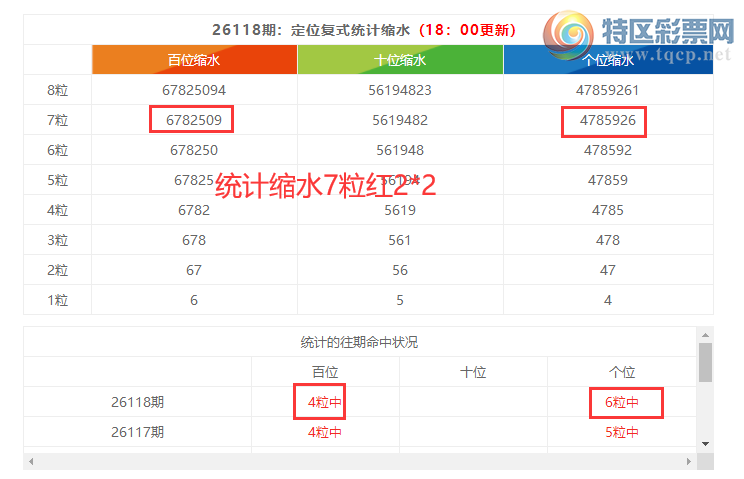The image size is (744, 479).
Task: Click 4粒中 result in 26117期 row
Action: point(325,432)
